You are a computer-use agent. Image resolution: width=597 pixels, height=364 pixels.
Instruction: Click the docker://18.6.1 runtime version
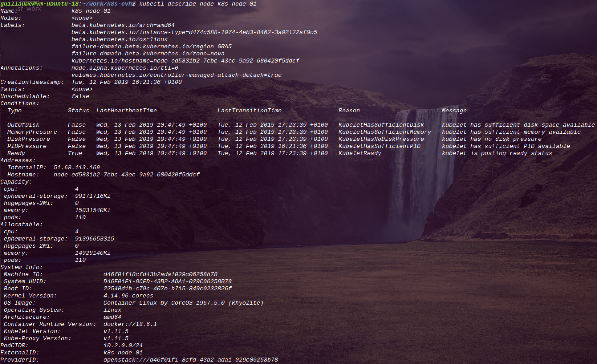130,324
